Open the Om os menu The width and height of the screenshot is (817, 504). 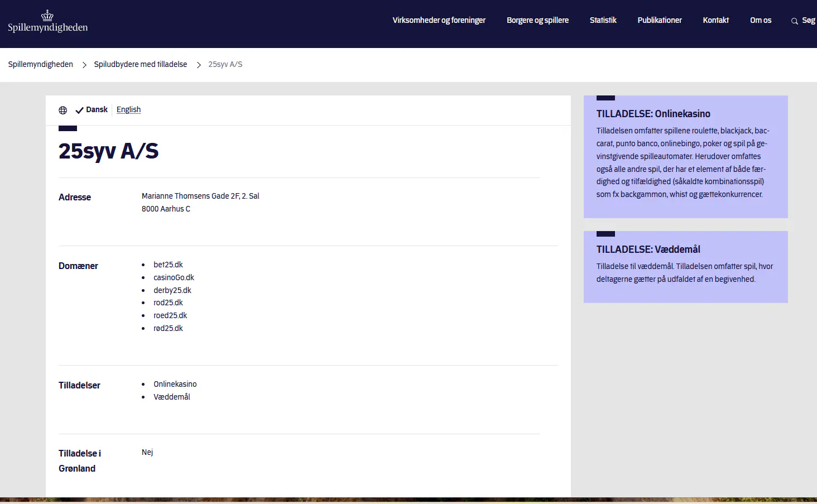[x=761, y=20]
